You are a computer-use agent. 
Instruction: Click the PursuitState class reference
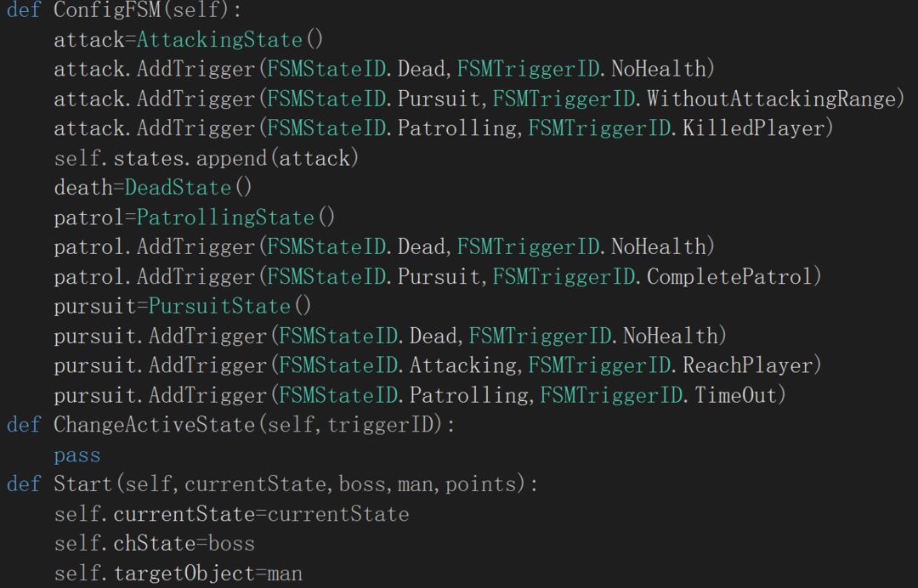(219, 306)
